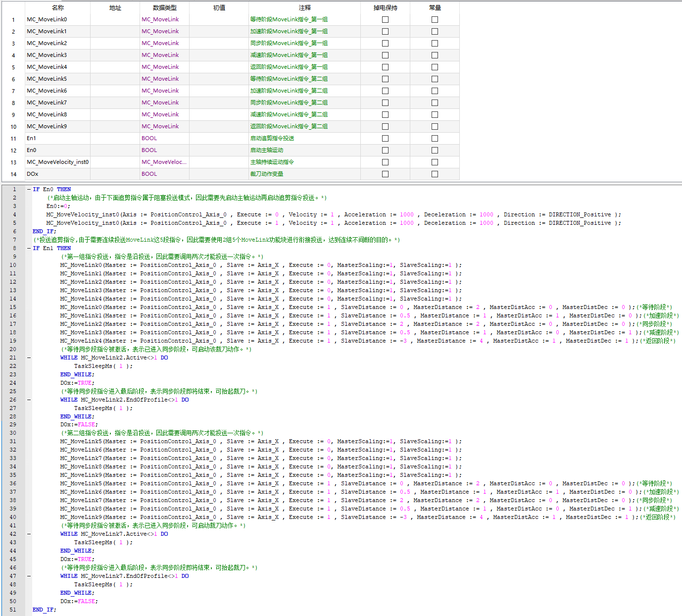
Task: Click the 地址 column header
Action: 115,8
